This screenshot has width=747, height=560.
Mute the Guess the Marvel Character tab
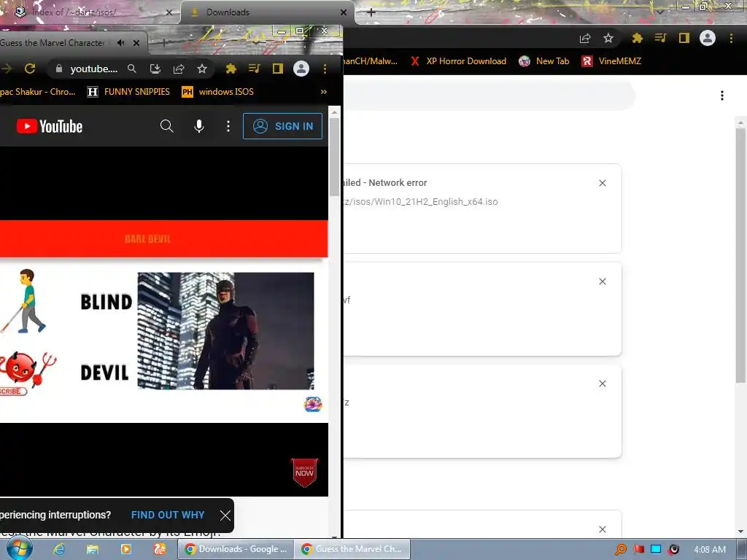[121, 43]
